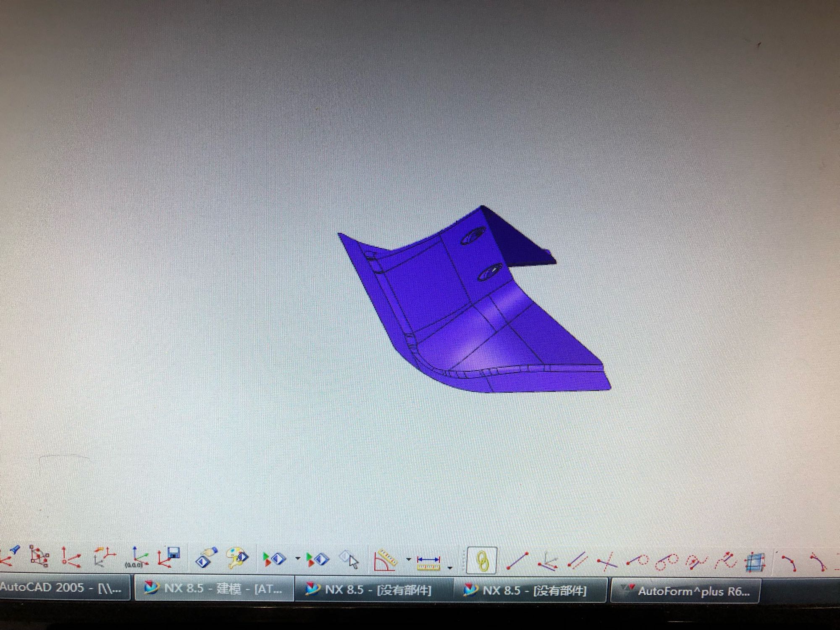Screen dimensions: 840x630
Task: Expand the Measure Distance dropdown arrow
Action: 450,568
